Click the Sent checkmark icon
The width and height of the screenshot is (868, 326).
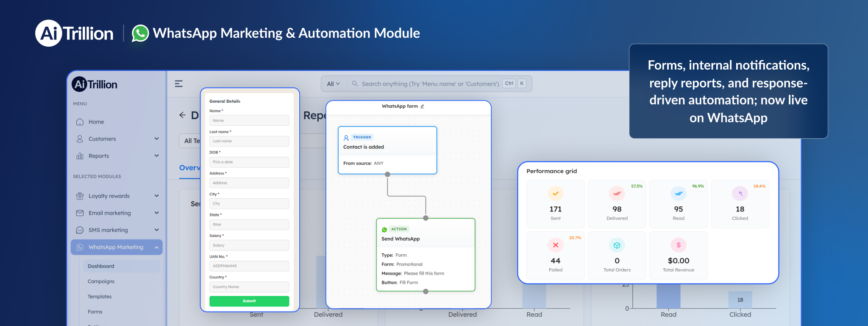[556, 194]
